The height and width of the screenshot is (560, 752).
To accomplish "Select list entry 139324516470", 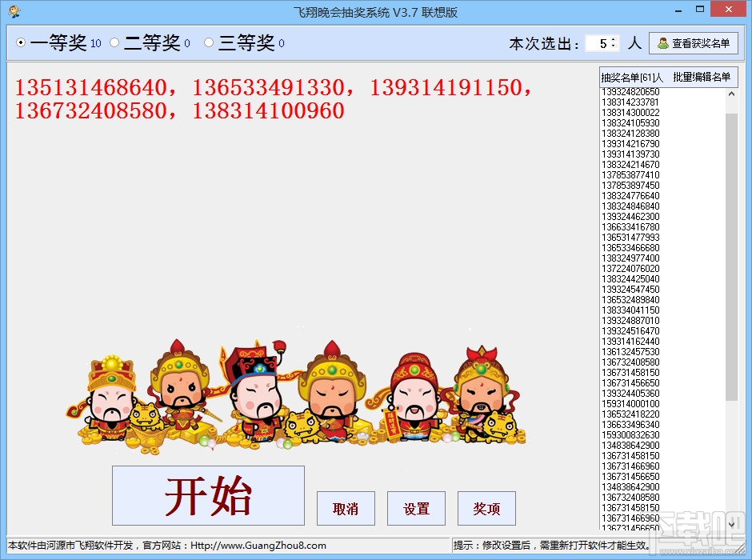I will [630, 331].
